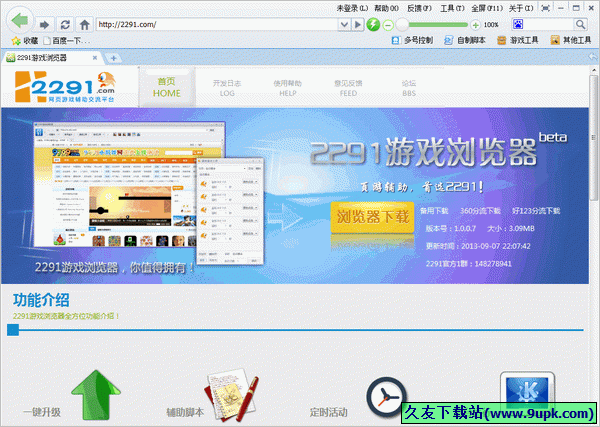Click the URL address field
Image resolution: width=600 pixels, height=427 pixels.
coord(217,25)
